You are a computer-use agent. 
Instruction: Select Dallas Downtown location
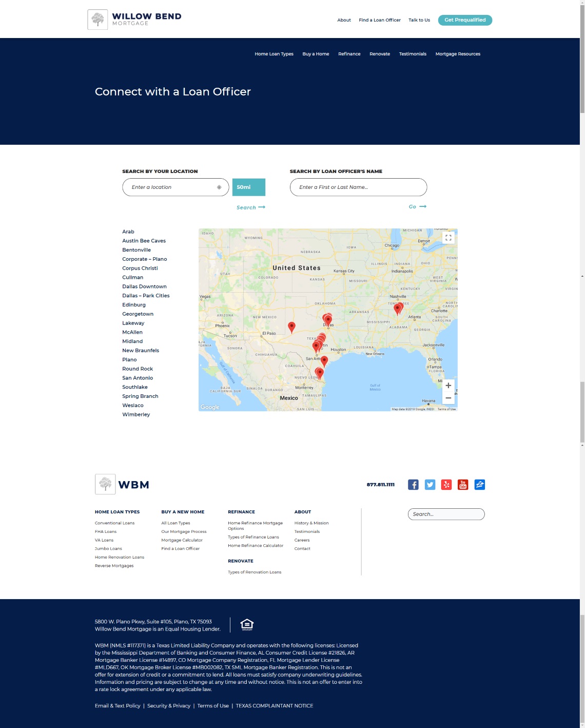[x=144, y=286]
